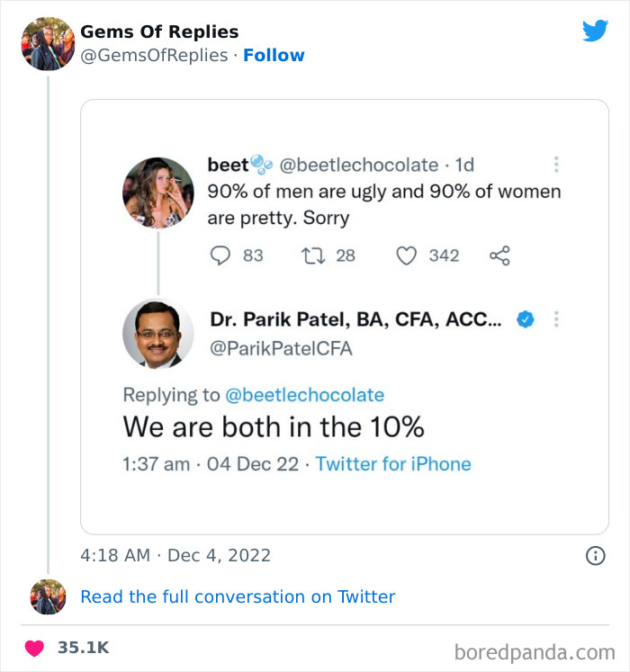Follow Gems Of Replies account

point(274,55)
